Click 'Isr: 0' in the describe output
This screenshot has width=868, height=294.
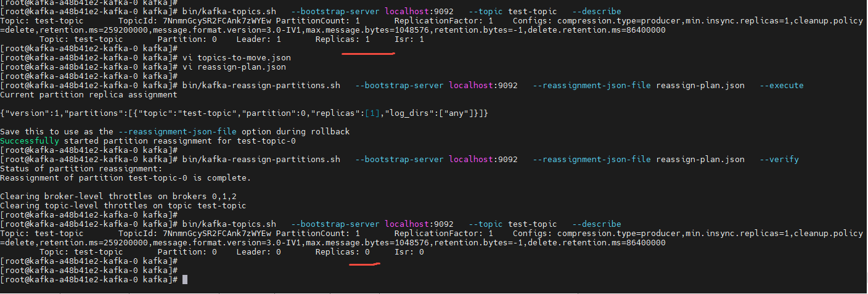pos(409,252)
